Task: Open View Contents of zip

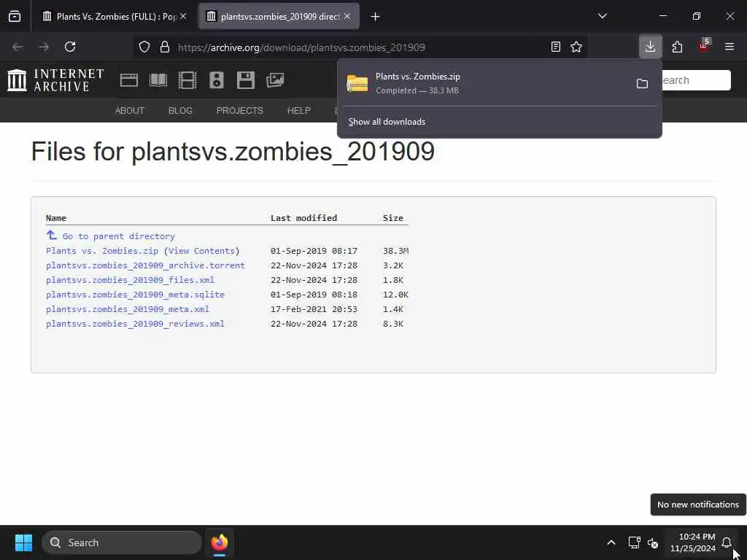Action: [x=201, y=251]
